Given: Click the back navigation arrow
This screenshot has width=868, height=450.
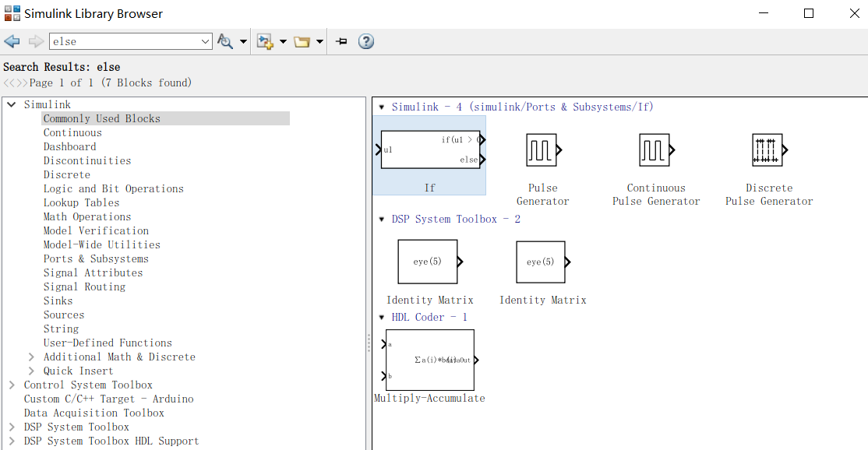Looking at the screenshot, I should [x=12, y=40].
